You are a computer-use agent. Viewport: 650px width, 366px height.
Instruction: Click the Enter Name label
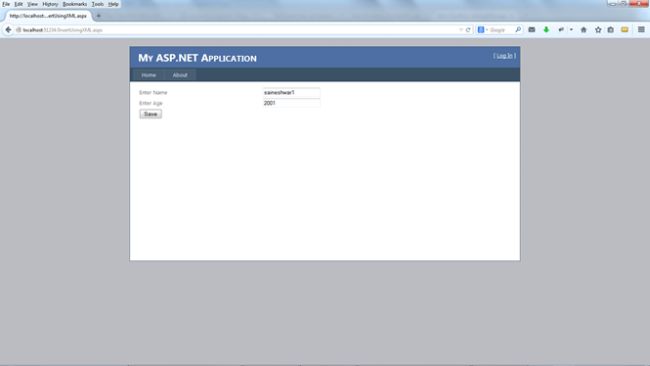coord(153,92)
